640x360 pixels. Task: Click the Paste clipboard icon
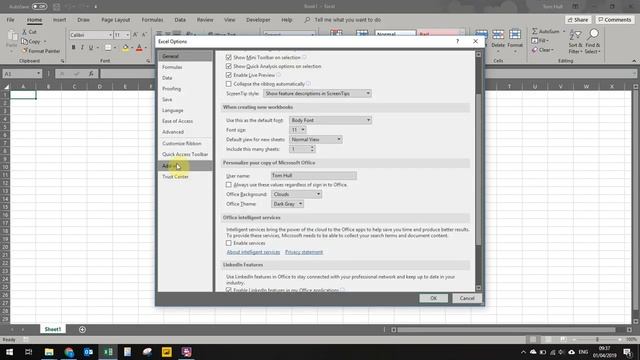[x=12, y=37]
